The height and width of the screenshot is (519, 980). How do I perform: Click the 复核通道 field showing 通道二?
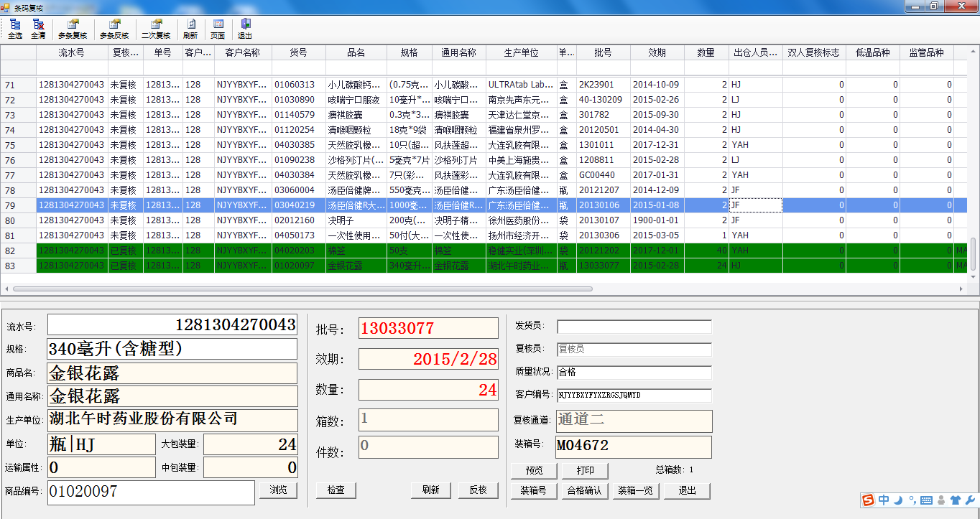click(x=634, y=421)
